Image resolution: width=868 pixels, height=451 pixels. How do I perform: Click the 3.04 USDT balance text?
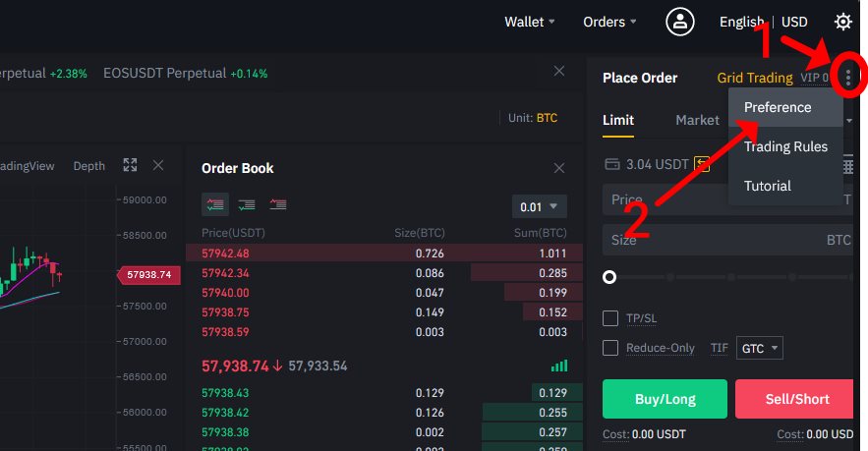coord(657,164)
